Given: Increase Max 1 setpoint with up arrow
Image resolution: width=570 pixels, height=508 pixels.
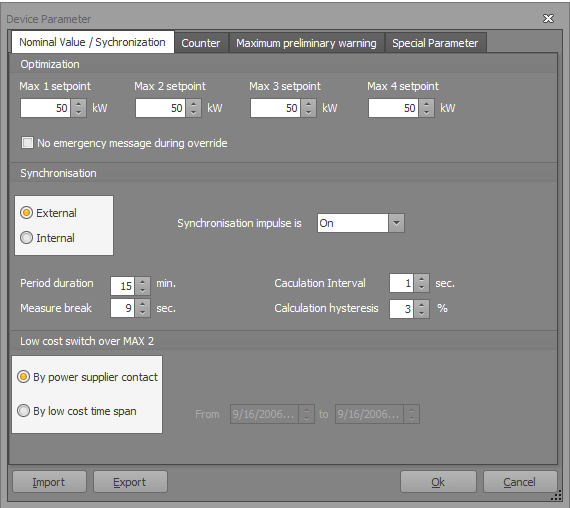Looking at the screenshot, I should pos(79,104).
